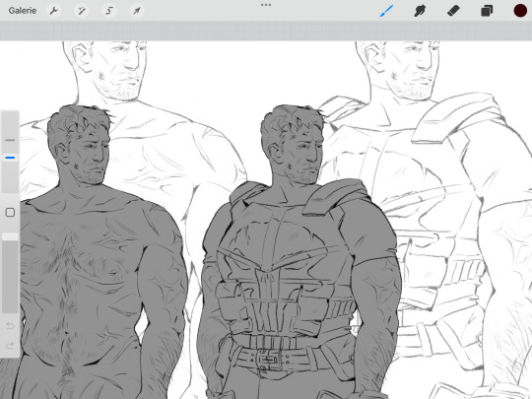Activate the Selection S-shaped tool
This screenshot has height=399, width=532.
pos(109,11)
